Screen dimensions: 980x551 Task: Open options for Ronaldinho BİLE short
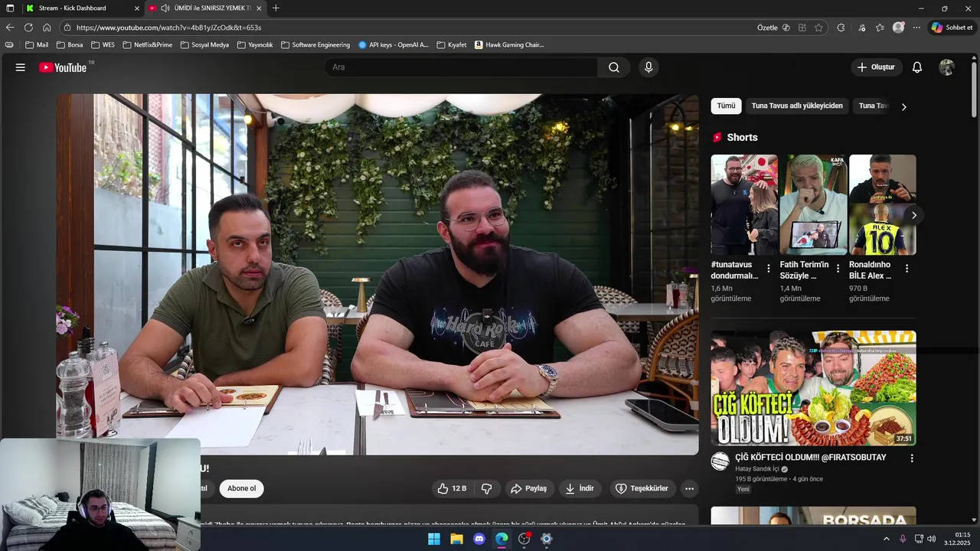[x=906, y=269]
